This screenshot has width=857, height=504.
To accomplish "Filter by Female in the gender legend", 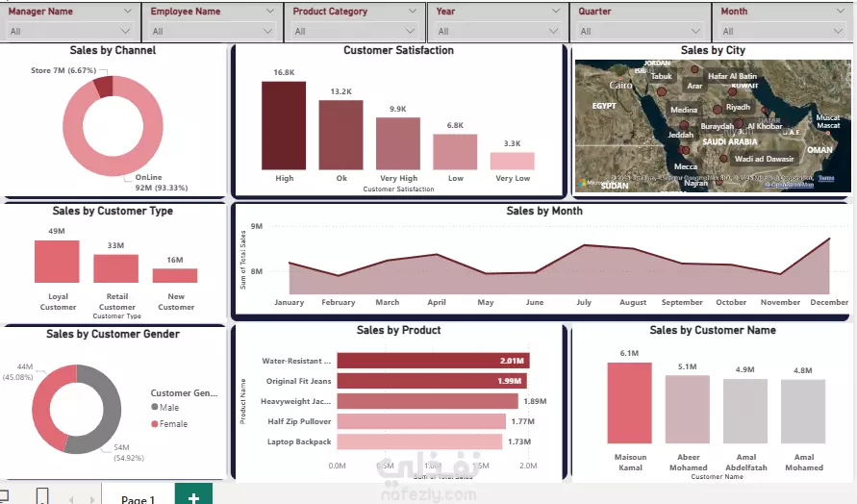I will (x=169, y=423).
